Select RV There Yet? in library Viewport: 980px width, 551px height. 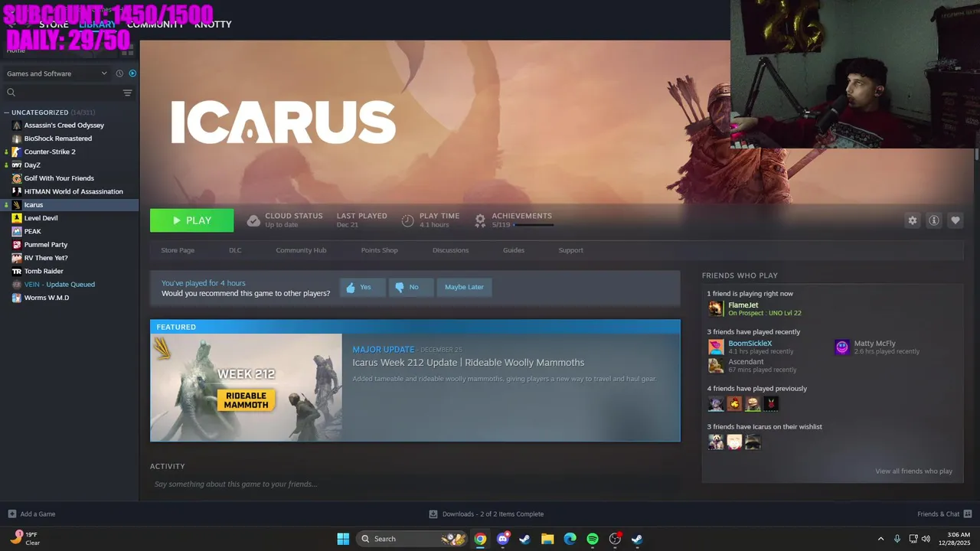coord(46,258)
